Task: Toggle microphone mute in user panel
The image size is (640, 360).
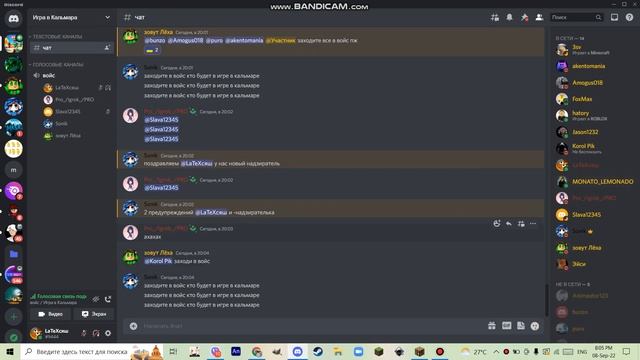Action: pos(84,333)
